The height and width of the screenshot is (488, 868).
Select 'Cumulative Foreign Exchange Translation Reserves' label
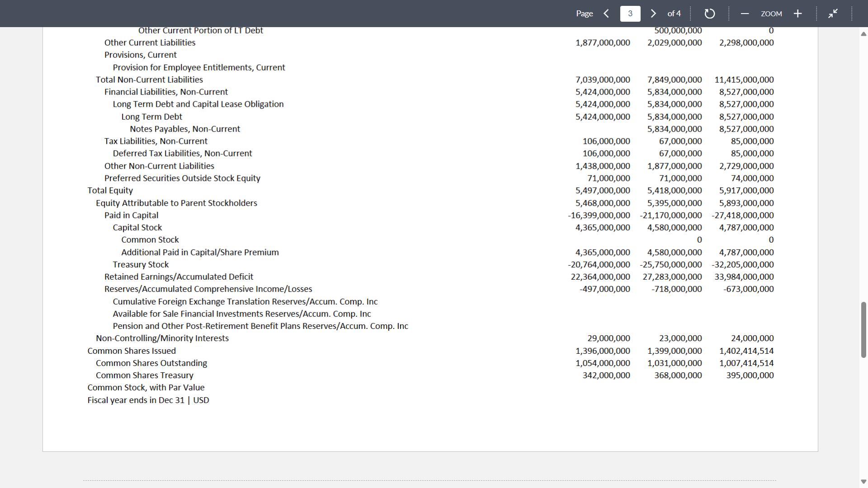245,301
